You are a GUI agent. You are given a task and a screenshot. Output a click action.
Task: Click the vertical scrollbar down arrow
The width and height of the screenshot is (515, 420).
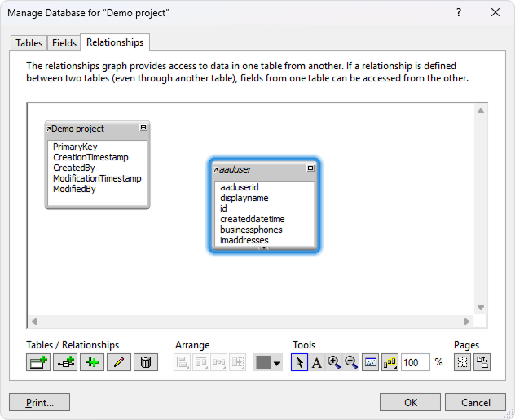click(481, 308)
